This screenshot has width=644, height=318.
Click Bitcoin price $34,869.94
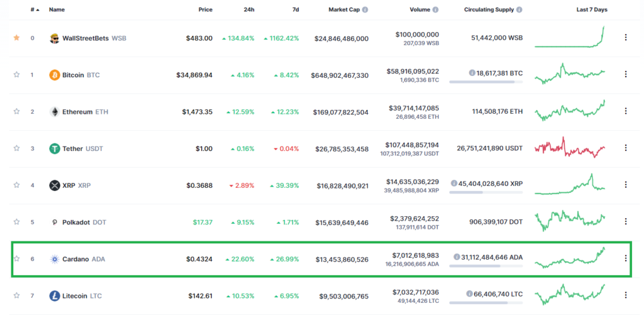tap(194, 75)
